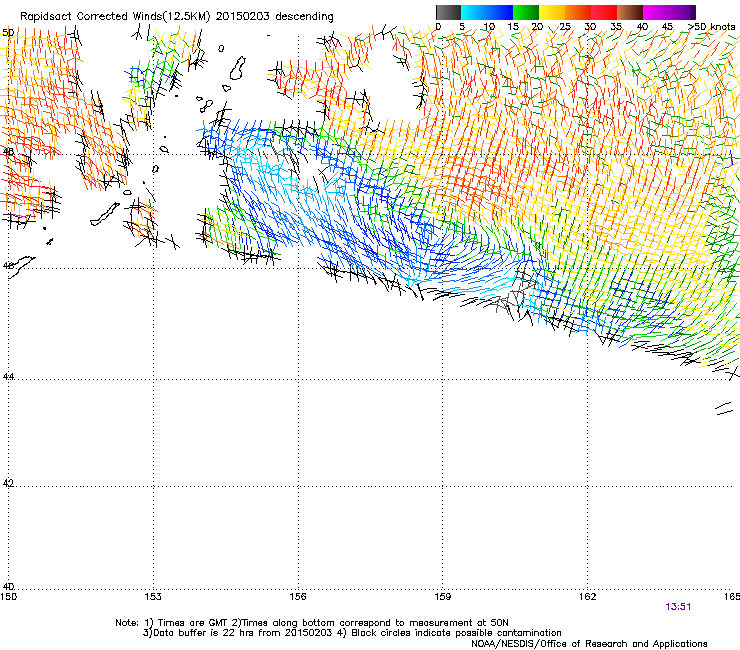
Task: Click the red 30–35 knots legend segment
Action: tap(604, 12)
